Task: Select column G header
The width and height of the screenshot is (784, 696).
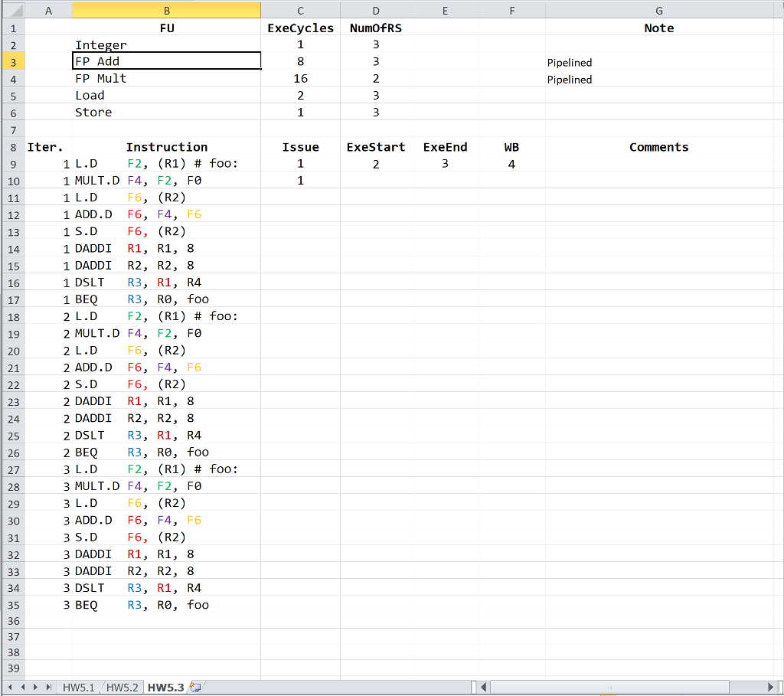Action: [658, 11]
